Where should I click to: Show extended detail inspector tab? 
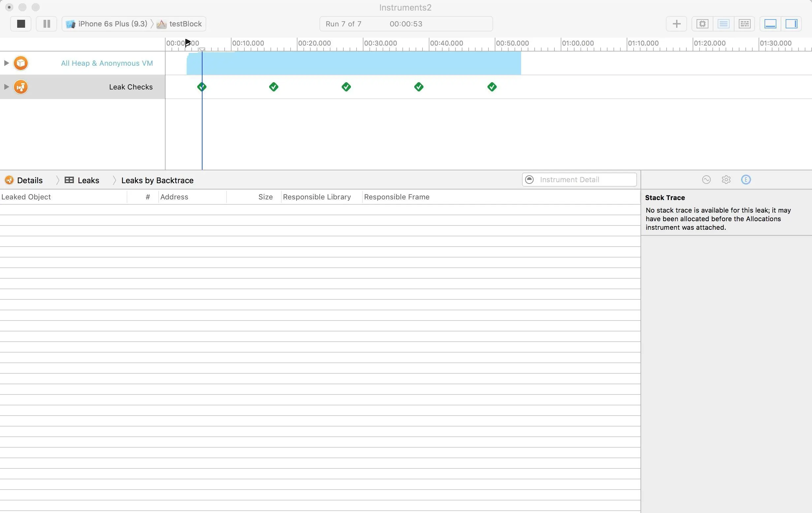746,180
